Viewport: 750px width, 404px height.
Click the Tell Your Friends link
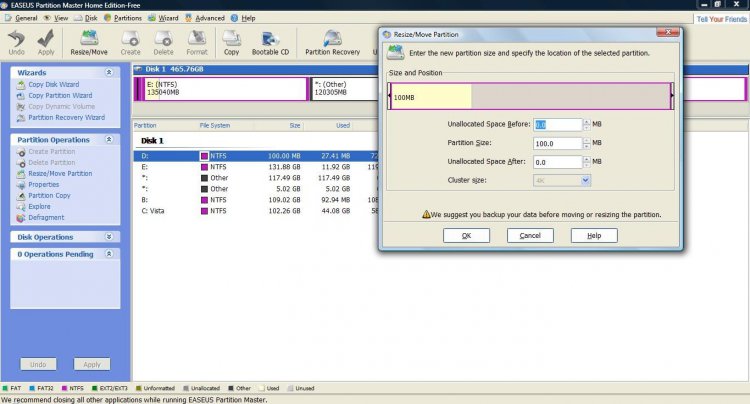click(721, 19)
